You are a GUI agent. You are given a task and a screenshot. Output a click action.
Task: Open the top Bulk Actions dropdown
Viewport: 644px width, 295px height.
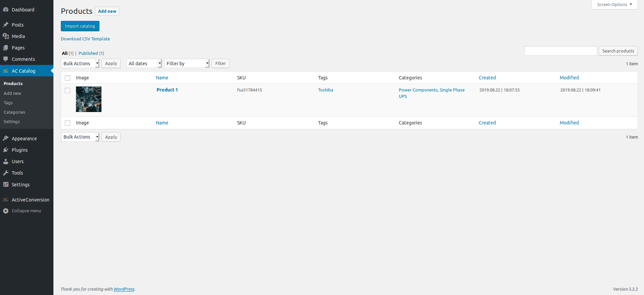pos(80,63)
